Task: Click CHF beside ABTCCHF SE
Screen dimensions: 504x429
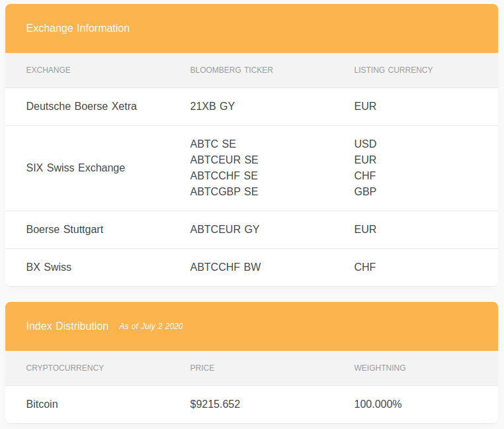Action: pos(365,175)
